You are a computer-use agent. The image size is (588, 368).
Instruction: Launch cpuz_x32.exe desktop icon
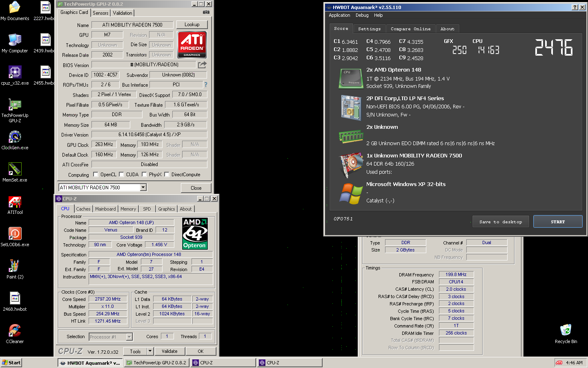coord(15,76)
